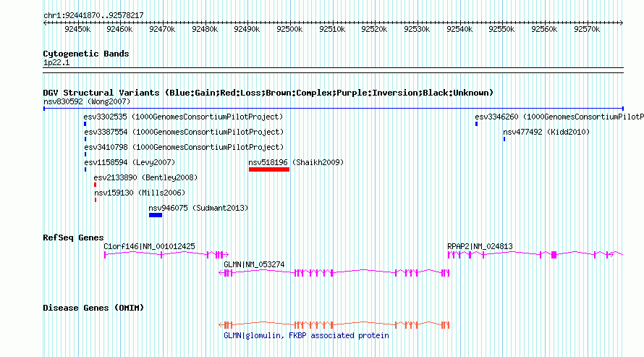This screenshot has width=644, height=357.
Task: Open esv2133890 (Bentley2008) variant
Action: tap(145, 177)
